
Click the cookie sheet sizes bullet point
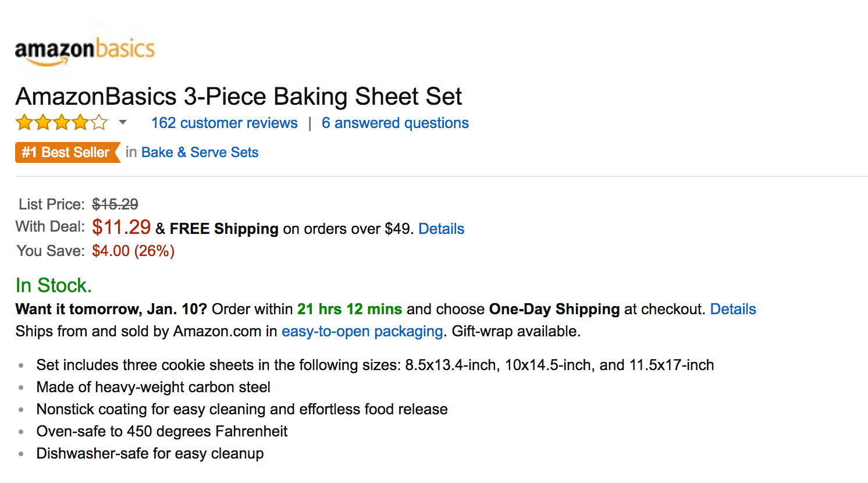pos(375,365)
